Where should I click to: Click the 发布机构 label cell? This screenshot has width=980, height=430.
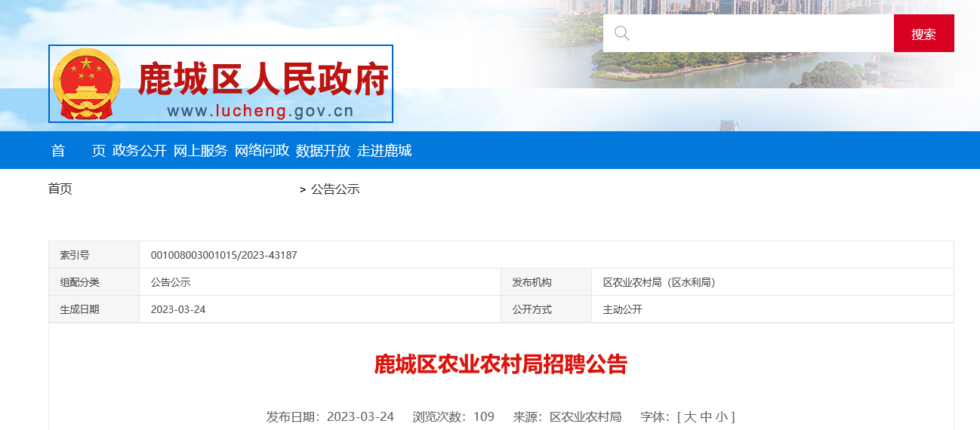(x=546, y=282)
